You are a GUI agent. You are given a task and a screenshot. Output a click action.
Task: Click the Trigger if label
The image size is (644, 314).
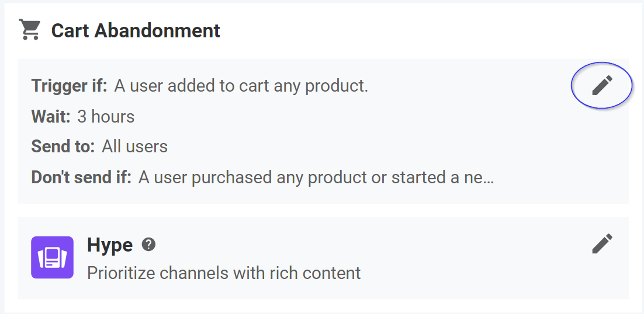(x=69, y=86)
